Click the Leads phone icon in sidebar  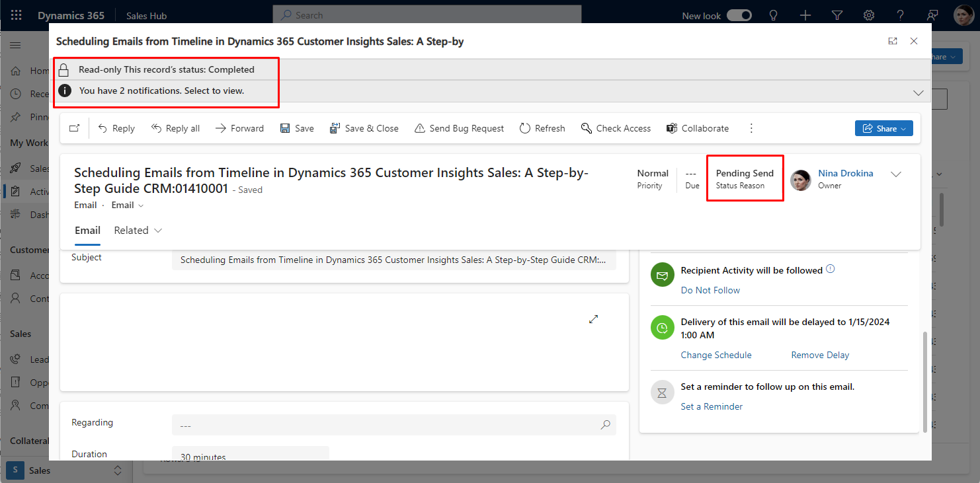tap(16, 359)
